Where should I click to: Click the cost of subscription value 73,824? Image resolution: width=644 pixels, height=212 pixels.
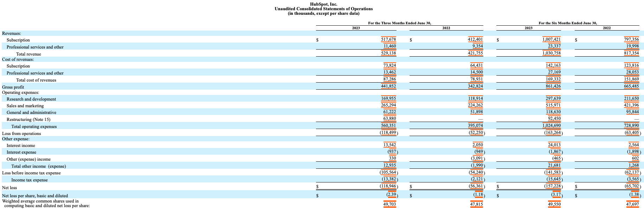point(390,65)
